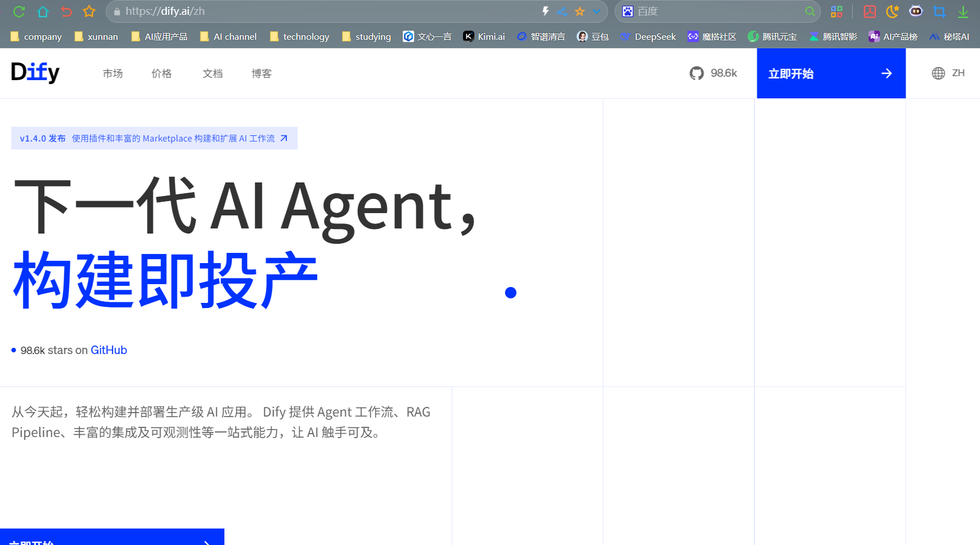980x545 pixels.
Task: Open the 腾讯元宝 bookmark
Action: coord(772,36)
